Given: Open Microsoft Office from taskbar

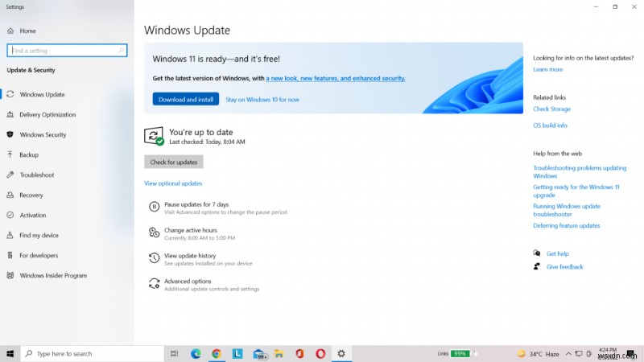Looking at the screenshot, I should [x=299, y=353].
